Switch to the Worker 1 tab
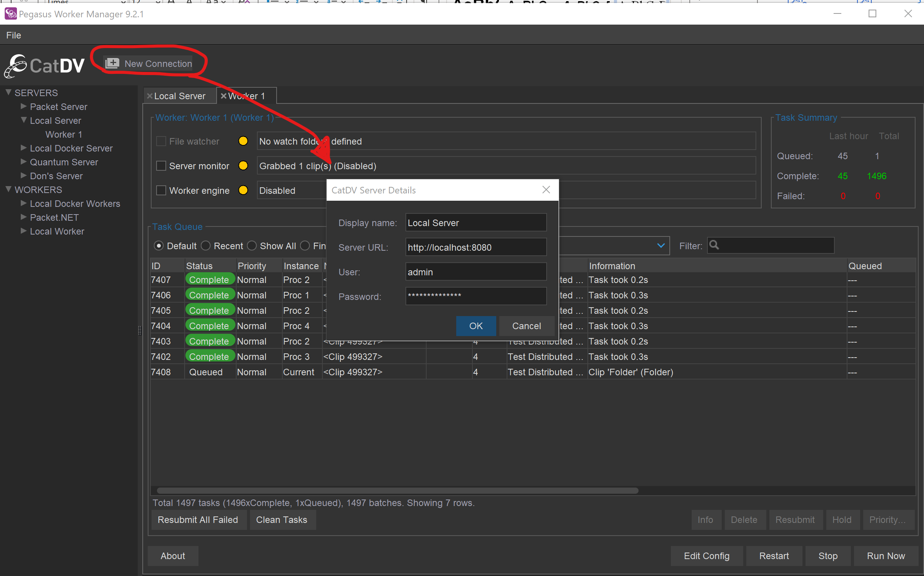Viewport: 924px width, 576px height. click(x=247, y=96)
